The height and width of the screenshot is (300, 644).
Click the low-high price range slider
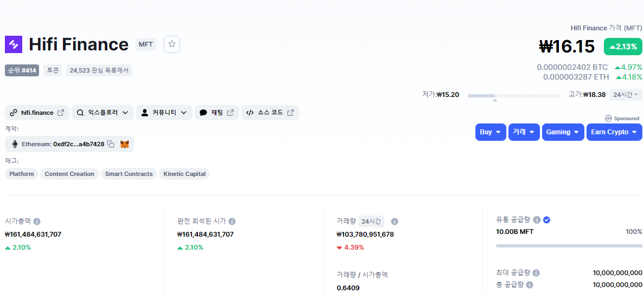513,96
